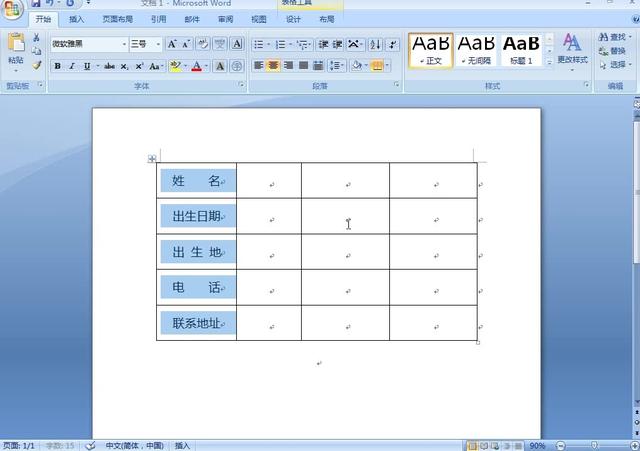Click the Character Border icon
The width and height of the screenshot is (640, 451).
point(237,44)
